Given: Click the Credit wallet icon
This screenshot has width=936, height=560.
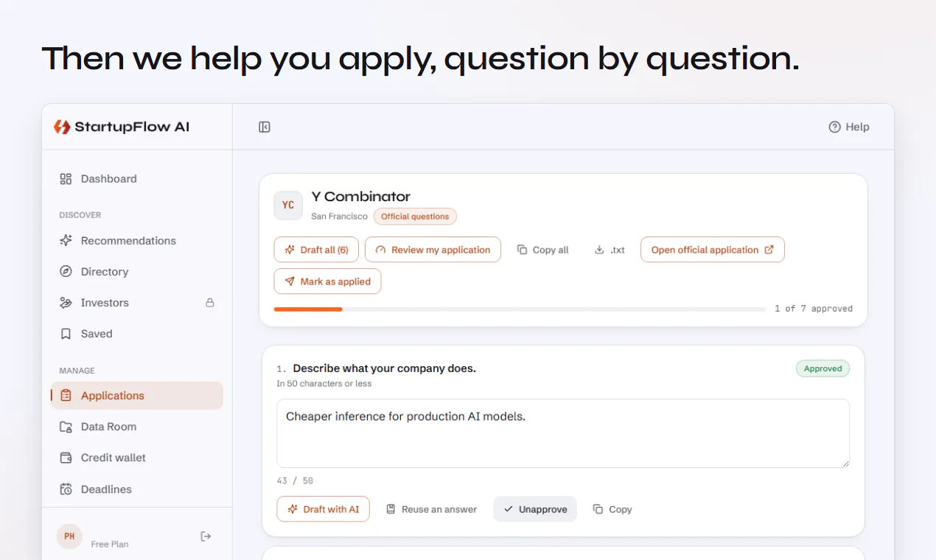Looking at the screenshot, I should click(x=66, y=458).
